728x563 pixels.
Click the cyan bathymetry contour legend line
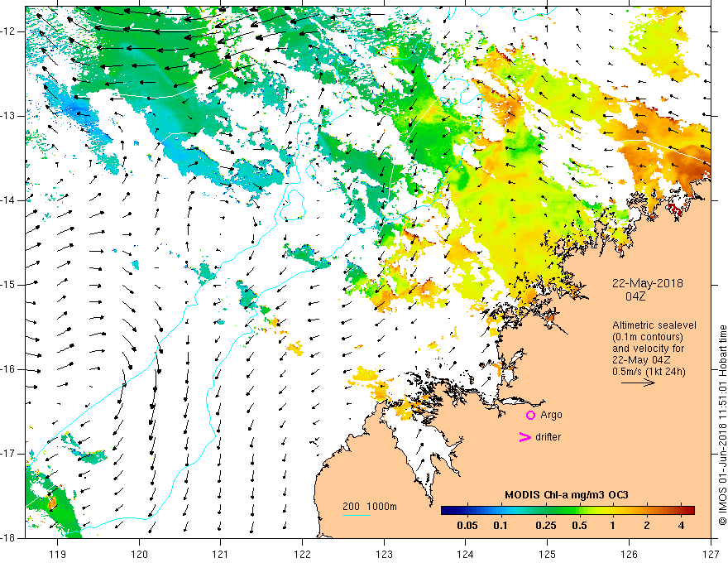click(x=357, y=515)
